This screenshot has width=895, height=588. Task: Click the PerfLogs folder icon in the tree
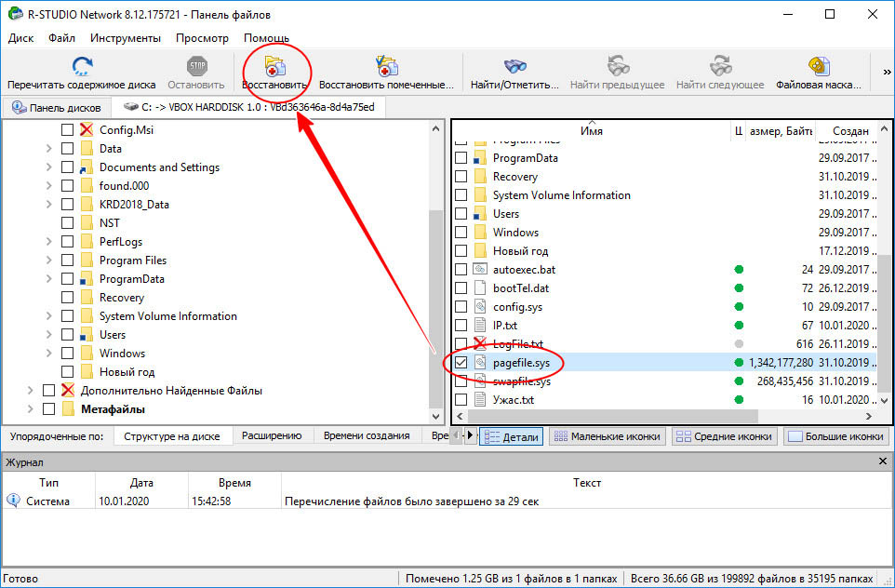coord(87,242)
